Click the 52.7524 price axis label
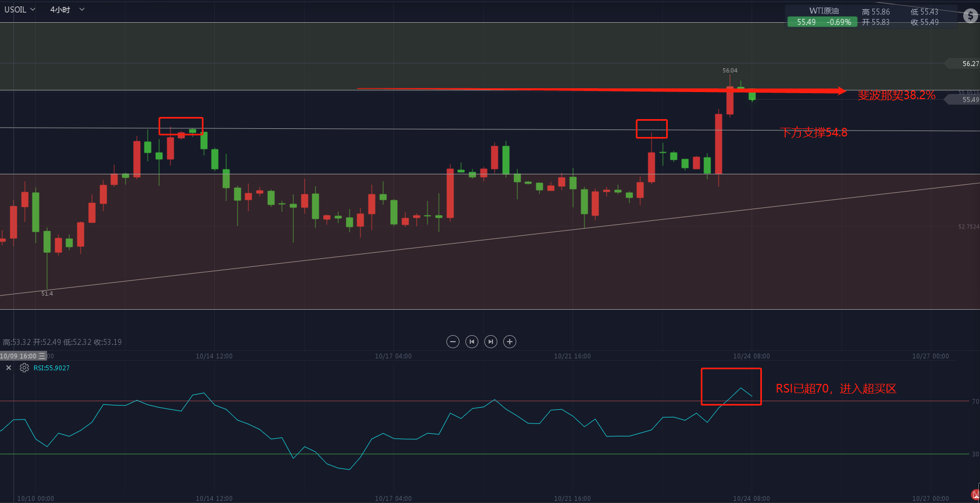980x503 pixels. coord(969,227)
